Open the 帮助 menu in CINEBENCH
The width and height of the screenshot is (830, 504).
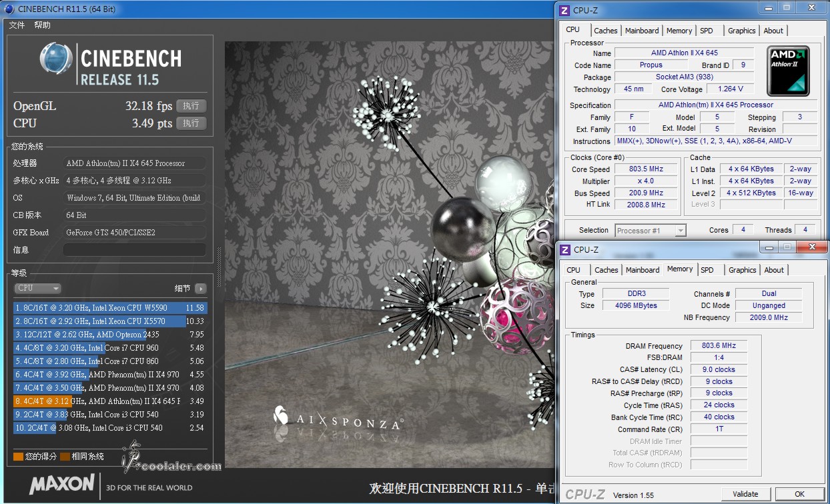click(42, 25)
